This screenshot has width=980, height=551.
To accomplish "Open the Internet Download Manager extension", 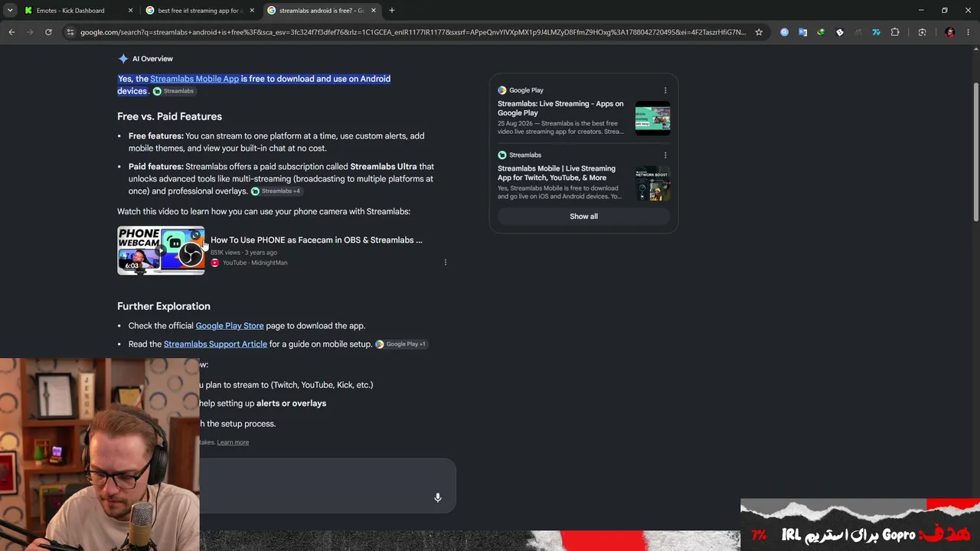I will (821, 32).
